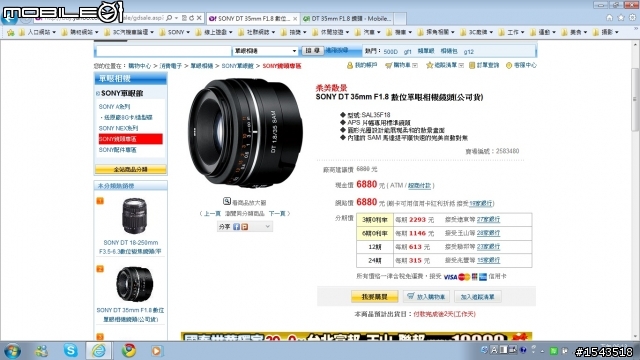Viewport: 640px width, 360px height.
Task: Click the 消費電子 breadcrumb link
Action: click(171, 66)
